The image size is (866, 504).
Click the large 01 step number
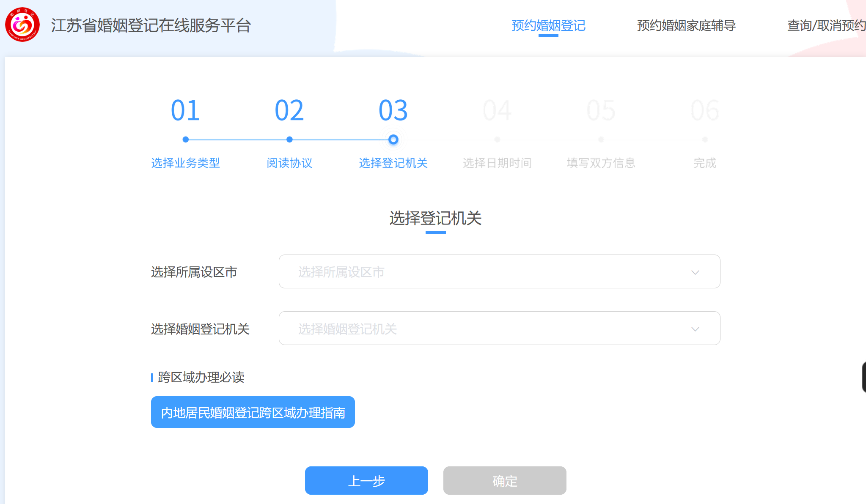[x=185, y=111]
